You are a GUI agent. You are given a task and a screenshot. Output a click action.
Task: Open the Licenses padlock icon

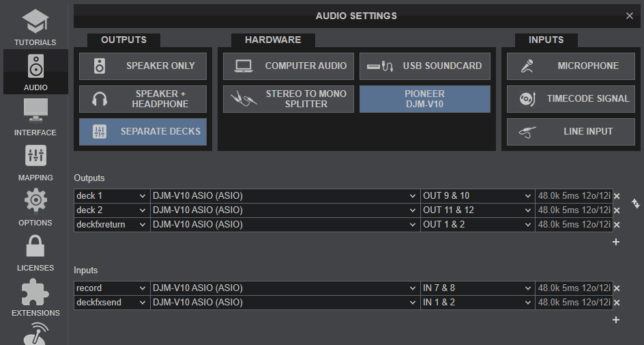(x=35, y=246)
